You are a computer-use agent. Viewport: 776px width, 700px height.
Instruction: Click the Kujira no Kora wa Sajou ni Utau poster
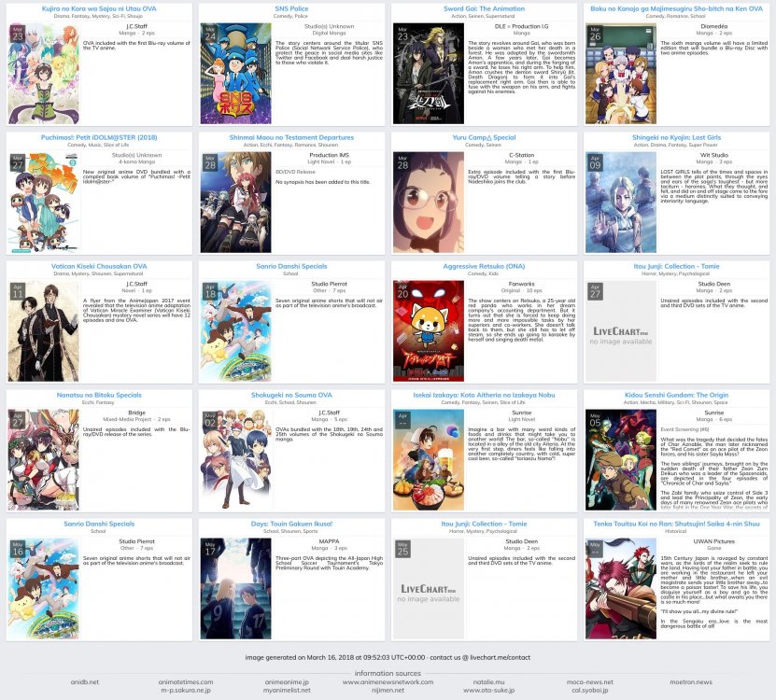click(x=44, y=73)
